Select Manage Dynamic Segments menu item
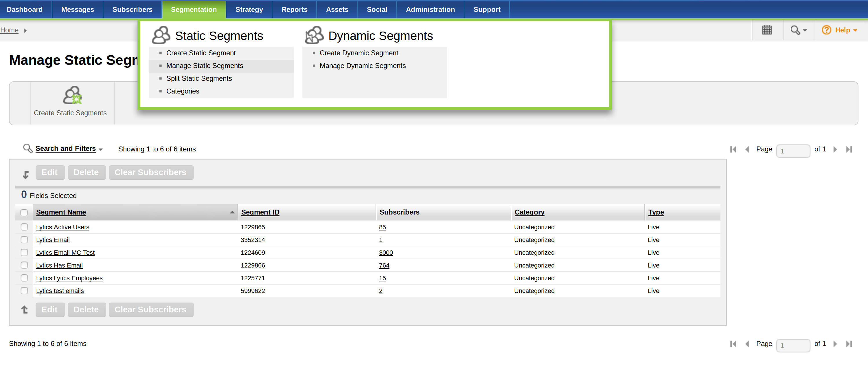The width and height of the screenshot is (868, 370). 363,66
